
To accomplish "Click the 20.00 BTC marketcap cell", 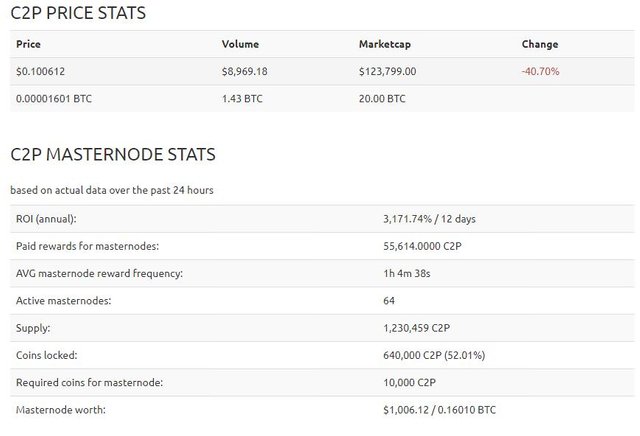I will pyautogui.click(x=382, y=99).
